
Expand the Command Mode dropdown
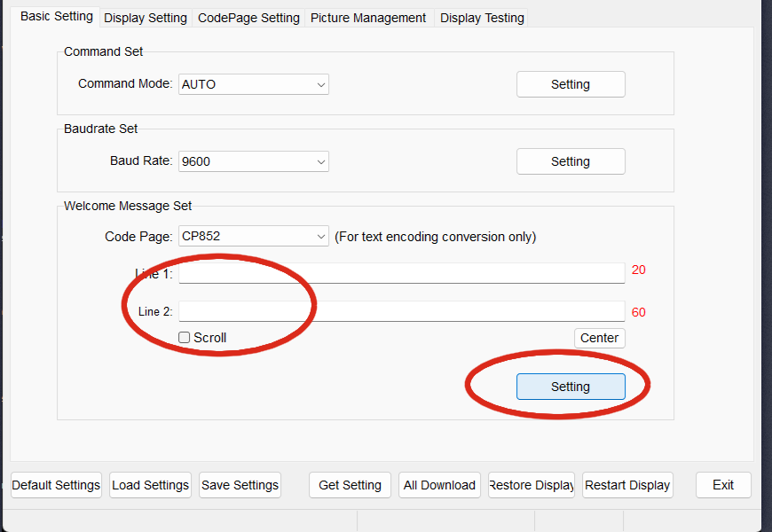coord(254,84)
